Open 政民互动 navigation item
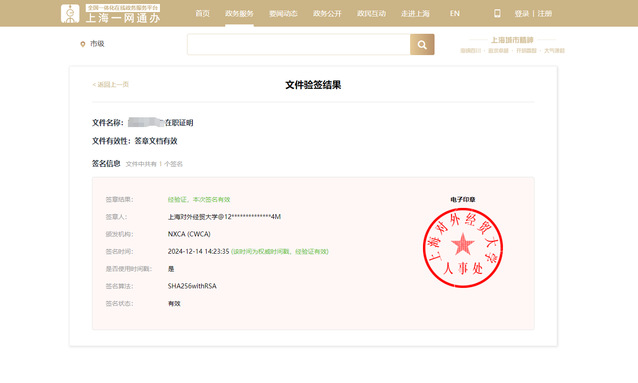638x383 pixels. [x=371, y=13]
